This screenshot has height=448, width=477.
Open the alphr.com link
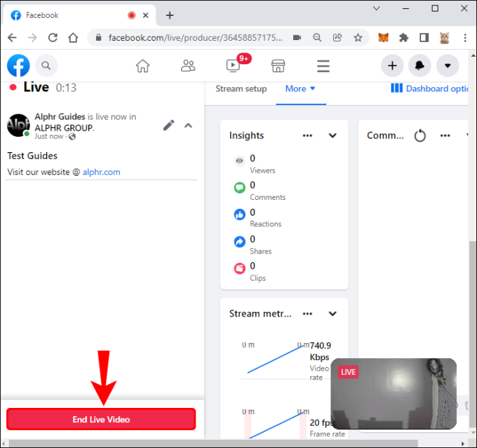[x=102, y=172]
